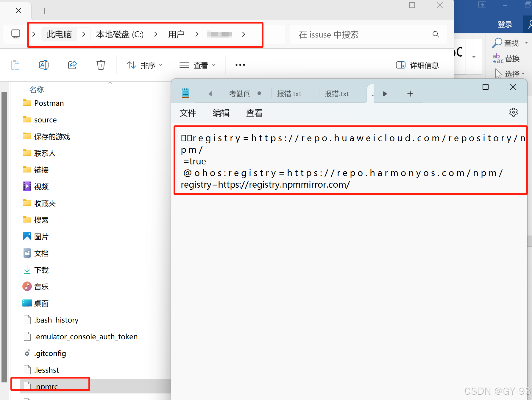Viewport: 532px width, 400px height.
Task: Click the delete trash icon in Explorer
Action: [x=101, y=65]
